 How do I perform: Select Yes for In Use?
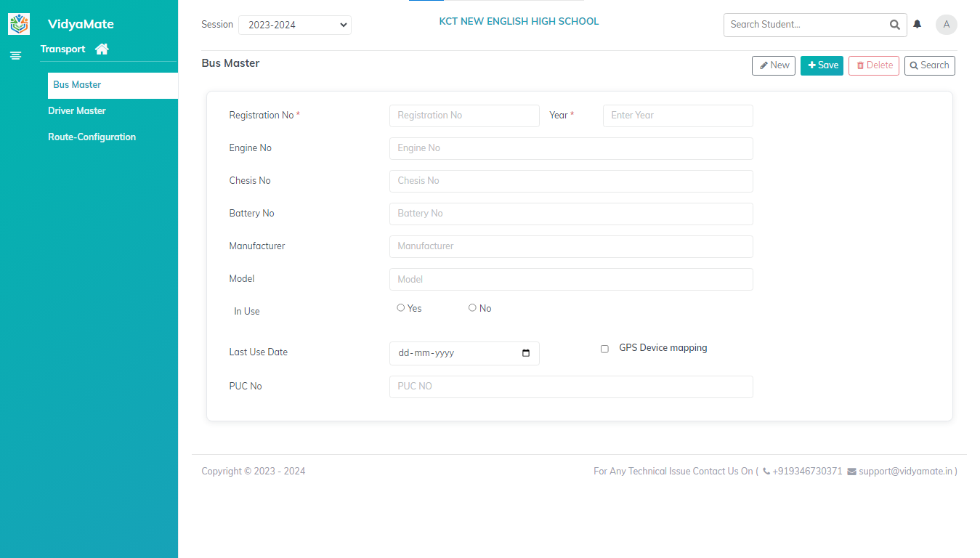pyautogui.click(x=401, y=308)
